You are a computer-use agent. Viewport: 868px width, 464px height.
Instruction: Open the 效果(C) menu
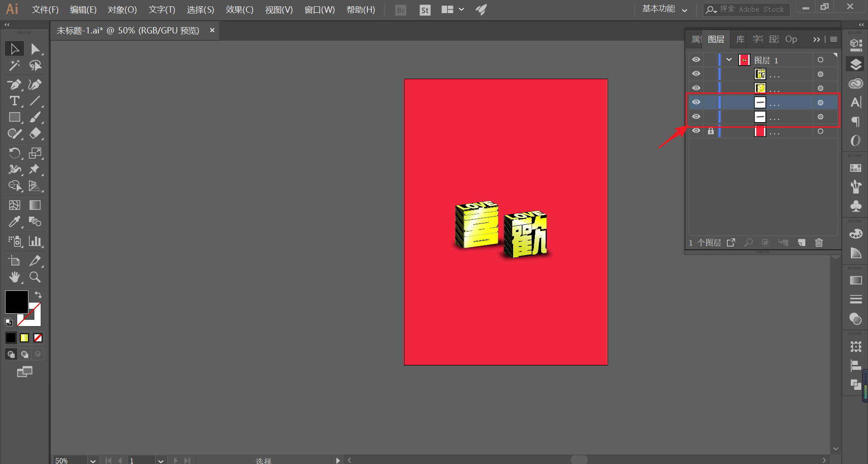(239, 9)
